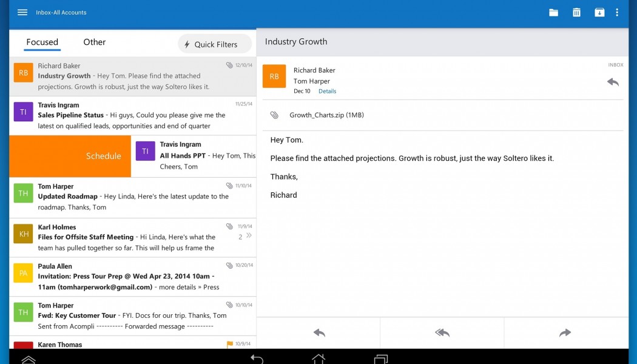Screen dimensions: 637x364
Task: Open the three-dot overflow menu
Action: pyautogui.click(x=618, y=12)
